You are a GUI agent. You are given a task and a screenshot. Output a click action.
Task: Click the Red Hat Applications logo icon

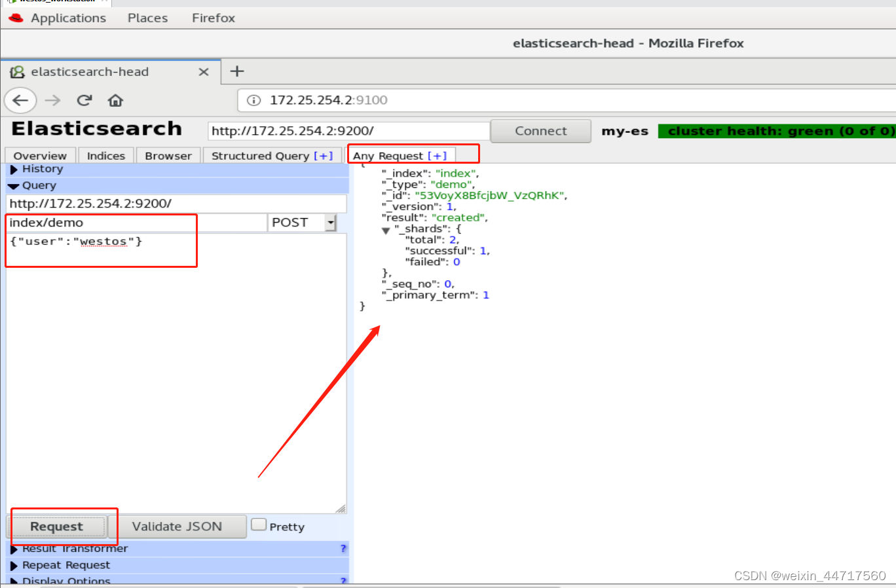coord(16,18)
